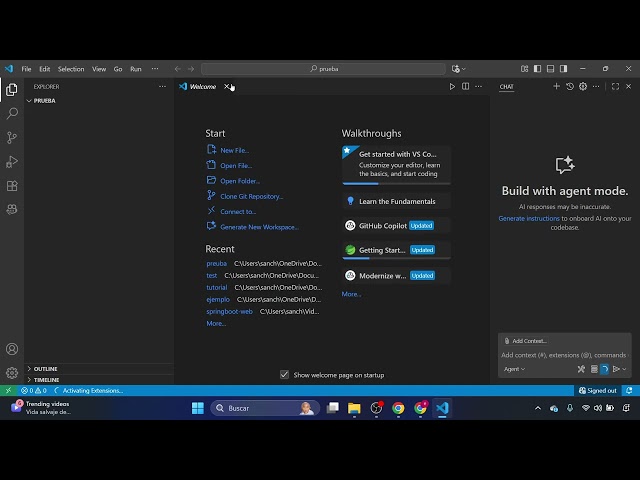Open the Extensions view
Image resolution: width=640 pixels, height=480 pixels.
(12, 186)
